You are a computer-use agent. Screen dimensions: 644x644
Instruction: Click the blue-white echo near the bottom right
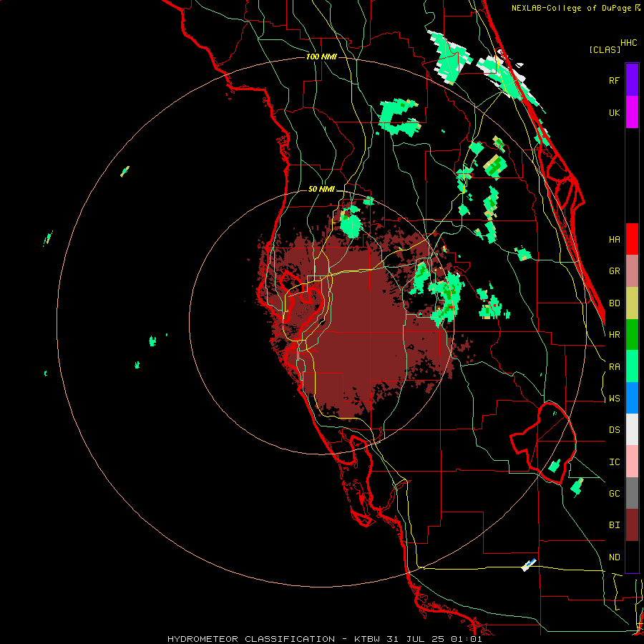click(x=529, y=565)
